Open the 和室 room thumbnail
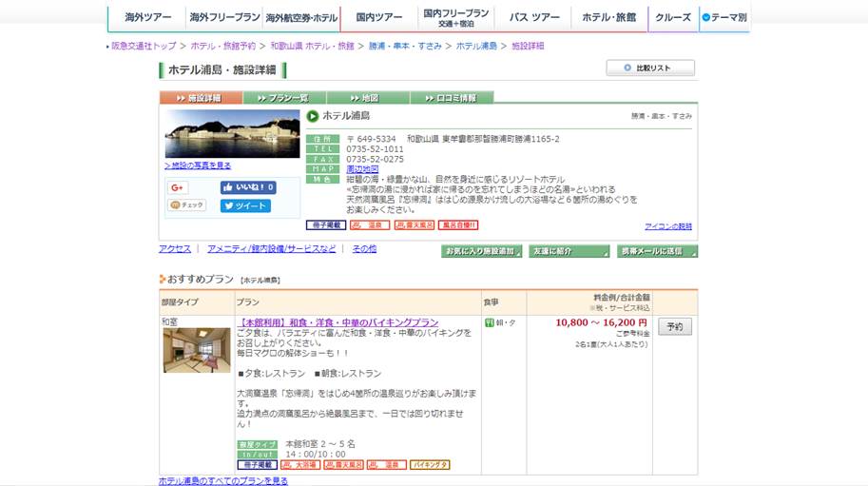Viewport: 868px width, 486px height. [x=197, y=350]
